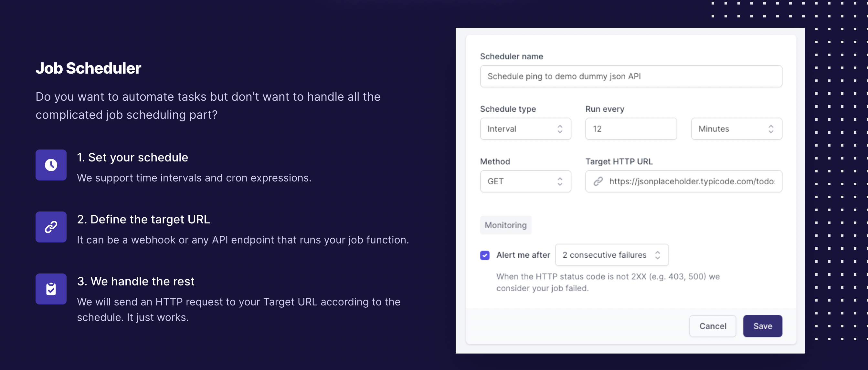The image size is (868, 370).
Task: Click the chain link target URL icon
Action: click(51, 227)
